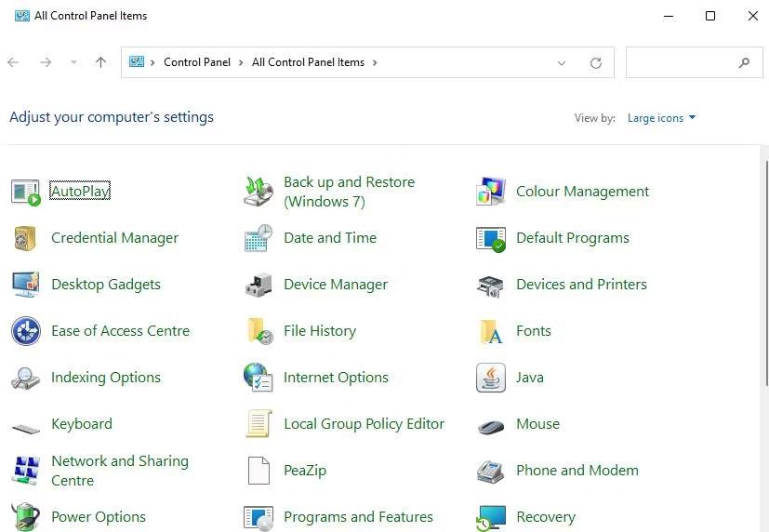The image size is (769, 532).
Task: Open the Phone and Modem icon
Action: 490,472
